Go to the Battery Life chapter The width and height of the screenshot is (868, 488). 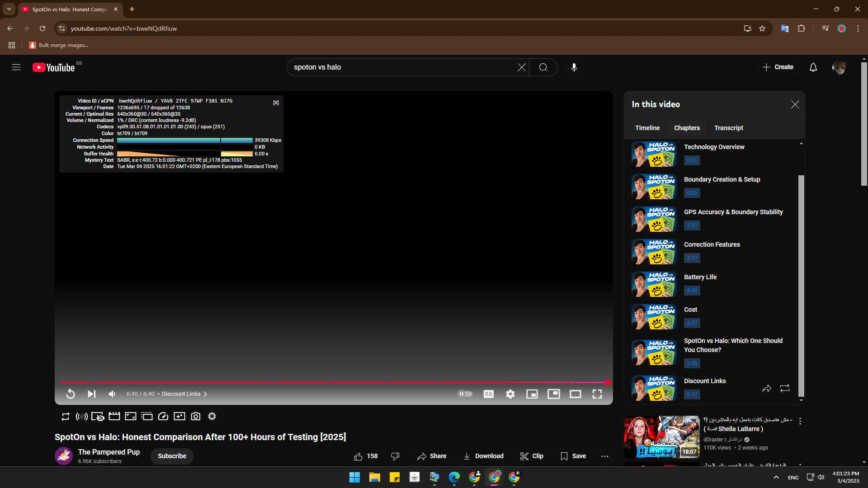click(x=712, y=284)
